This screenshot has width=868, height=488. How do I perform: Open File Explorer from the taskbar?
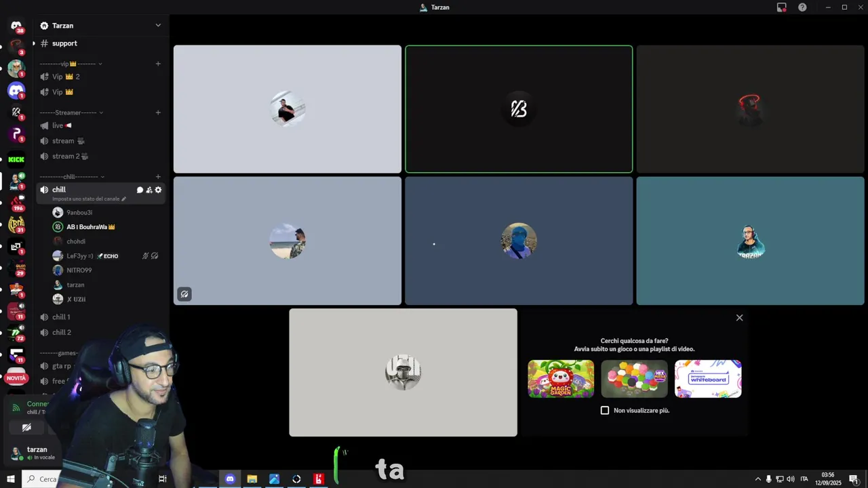252,479
